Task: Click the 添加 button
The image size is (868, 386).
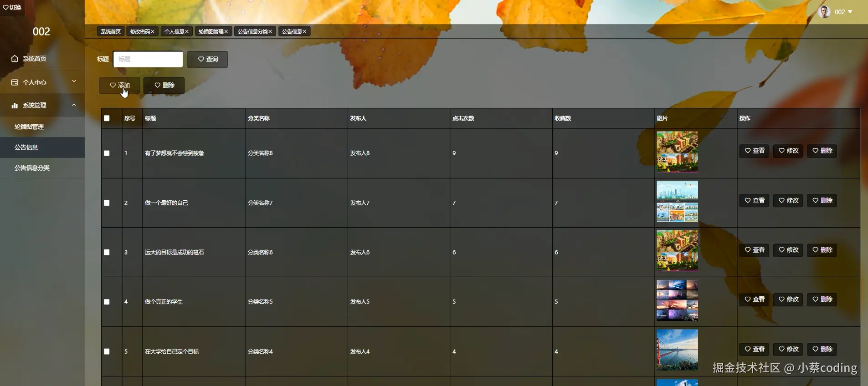Action: (119, 85)
